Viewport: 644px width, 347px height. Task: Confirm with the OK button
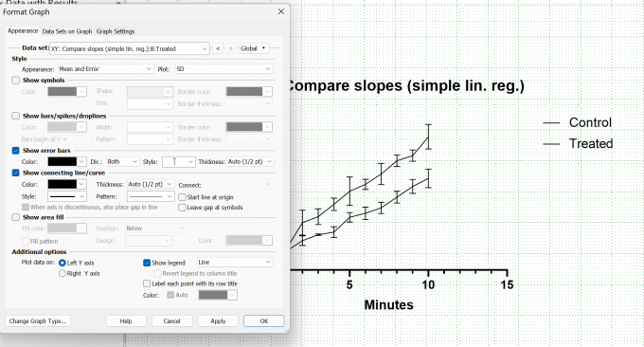(x=263, y=321)
